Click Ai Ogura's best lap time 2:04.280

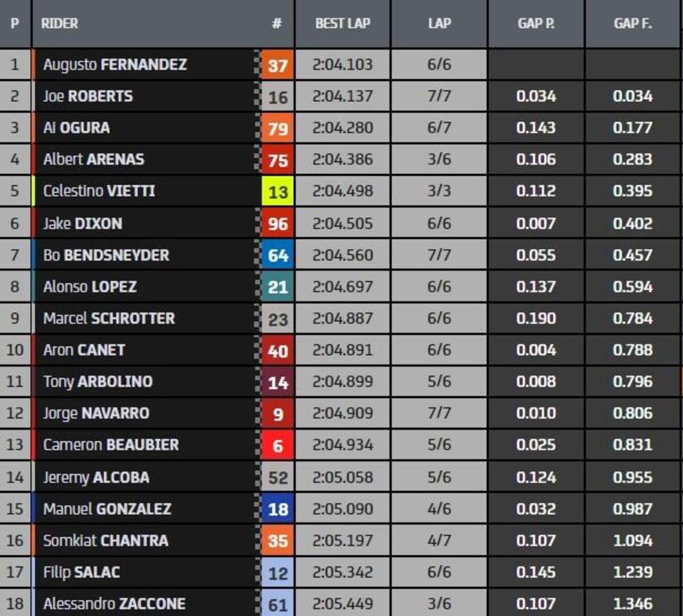coord(343,128)
